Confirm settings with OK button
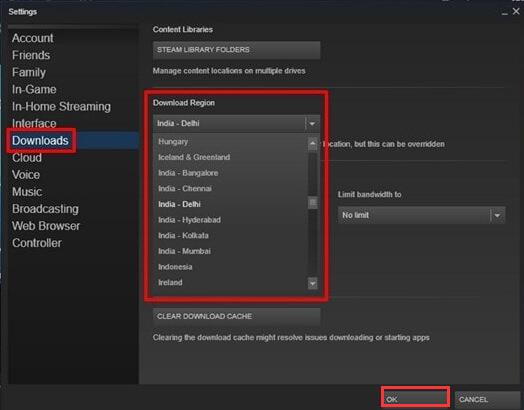 pos(415,399)
